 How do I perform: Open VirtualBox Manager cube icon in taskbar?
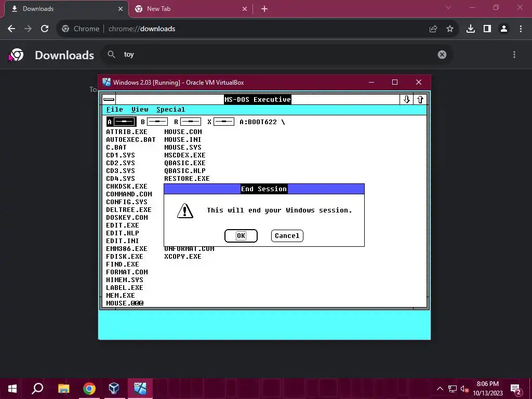point(114,389)
